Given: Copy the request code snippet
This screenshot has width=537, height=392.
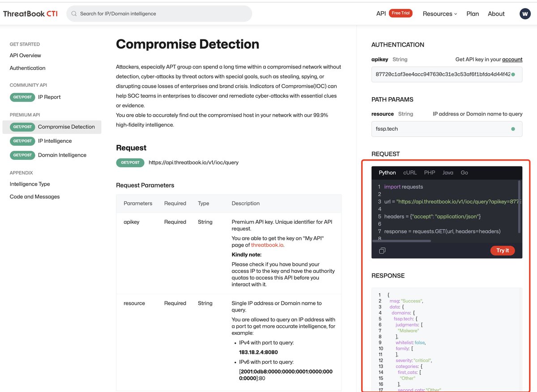Looking at the screenshot, I should click(x=382, y=251).
